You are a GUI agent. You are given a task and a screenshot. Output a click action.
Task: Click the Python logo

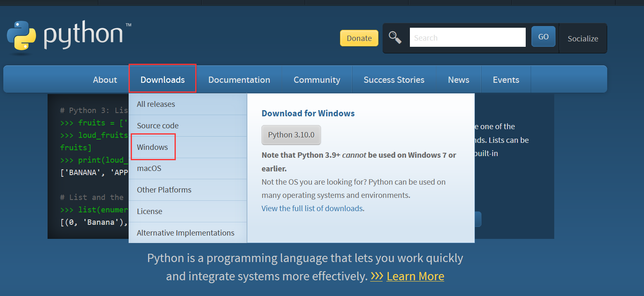pyautogui.click(x=69, y=37)
